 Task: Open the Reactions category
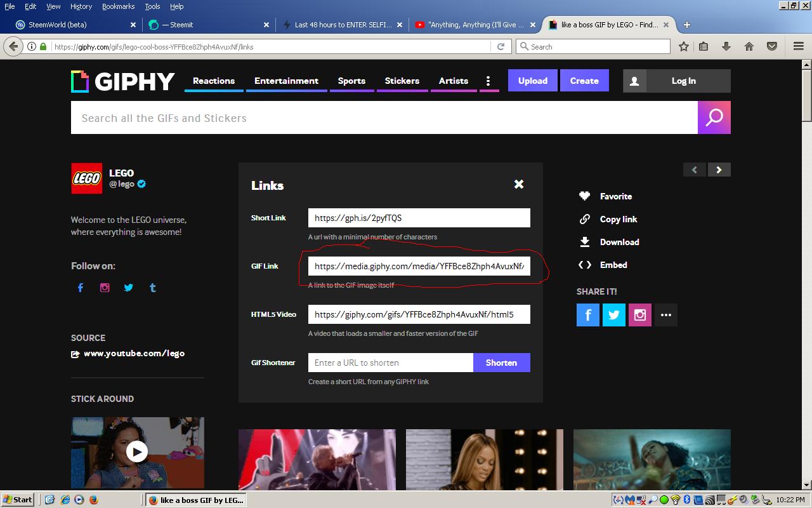[x=214, y=81]
